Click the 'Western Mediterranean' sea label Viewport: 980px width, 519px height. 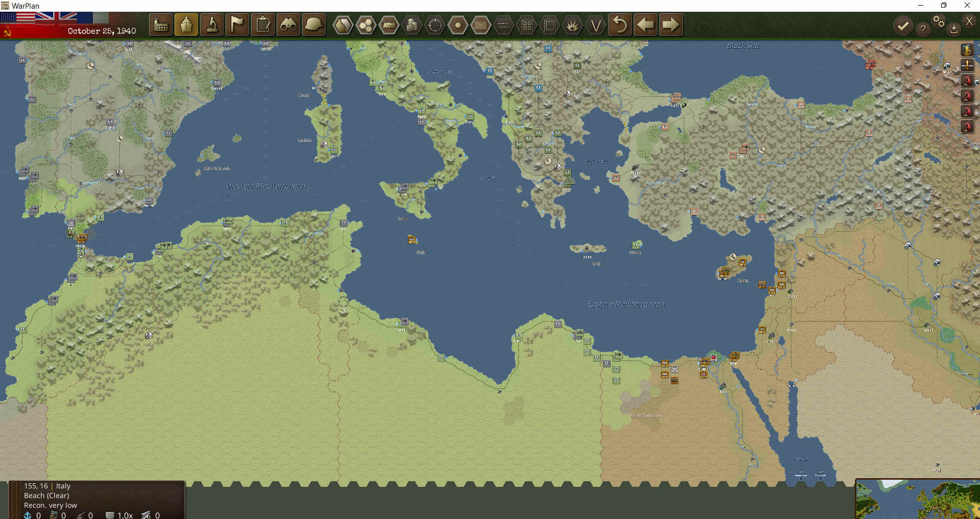(x=266, y=186)
